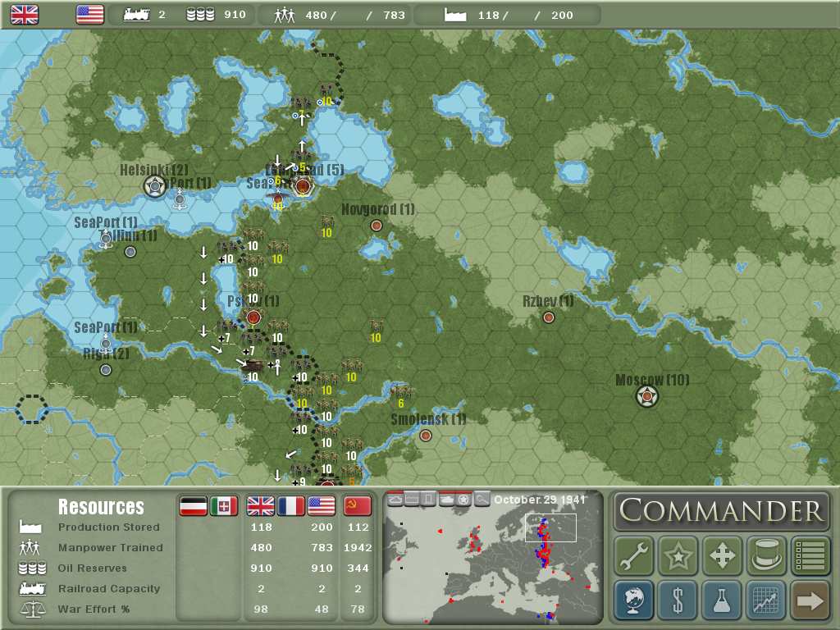Image resolution: width=840 pixels, height=630 pixels.
Task: Select the infantry unit near Smolensk with strength 6
Action: tap(400, 393)
